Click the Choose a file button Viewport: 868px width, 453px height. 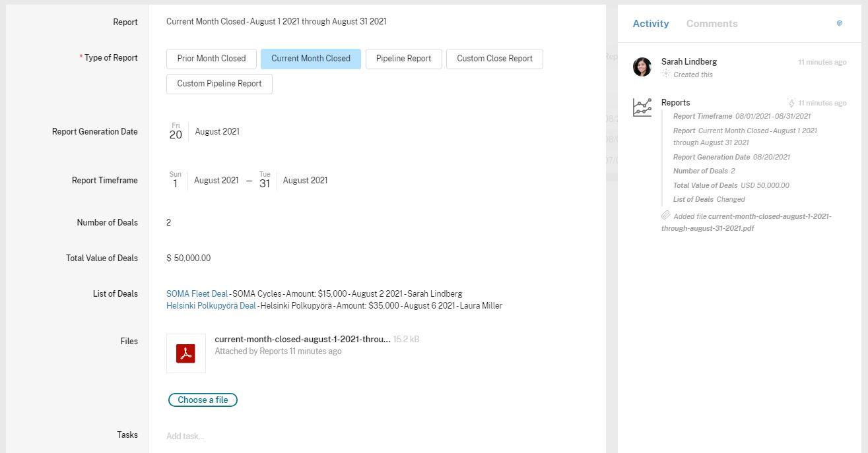click(203, 400)
